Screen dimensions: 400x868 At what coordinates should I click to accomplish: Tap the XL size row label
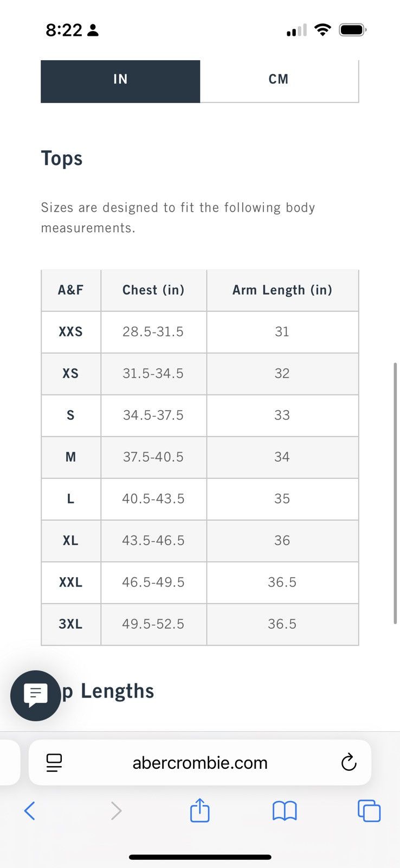(71, 541)
